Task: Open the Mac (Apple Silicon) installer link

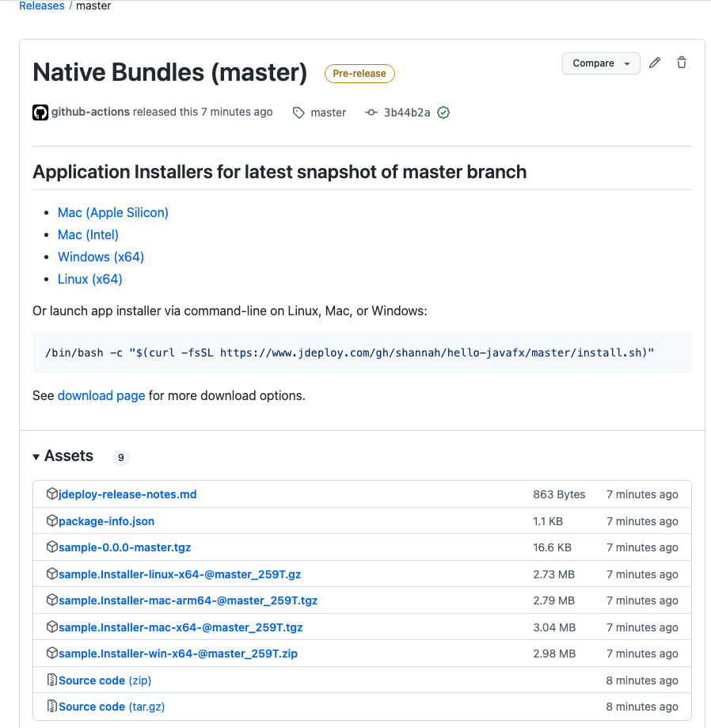Action: click(x=112, y=212)
